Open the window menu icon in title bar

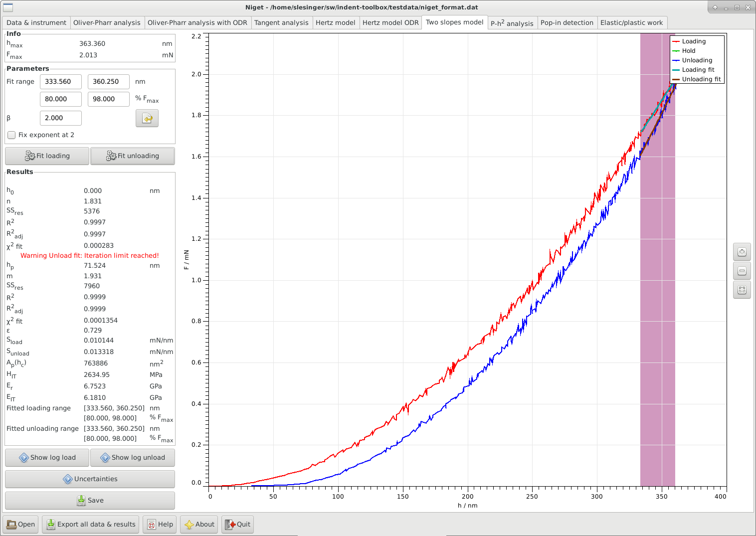(8, 7)
